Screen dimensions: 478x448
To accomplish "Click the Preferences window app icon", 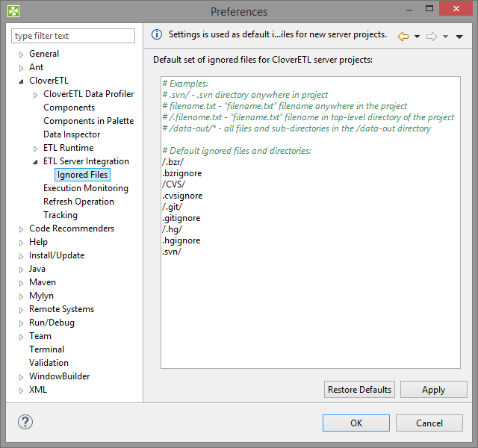I will pyautogui.click(x=13, y=11).
